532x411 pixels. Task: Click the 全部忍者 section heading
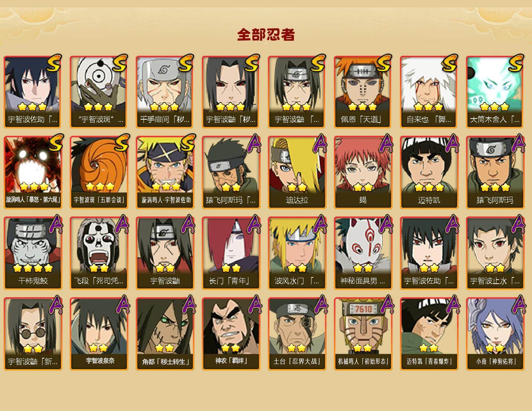(x=266, y=34)
